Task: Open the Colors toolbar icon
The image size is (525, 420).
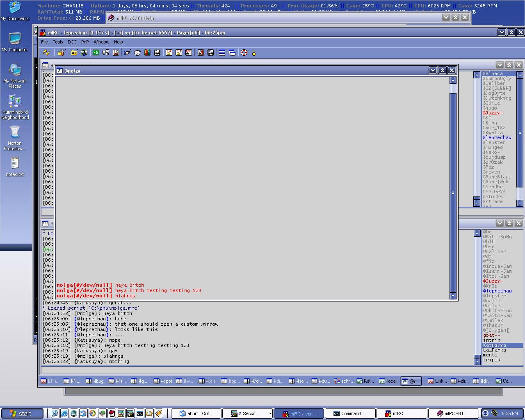Action: [x=147, y=52]
